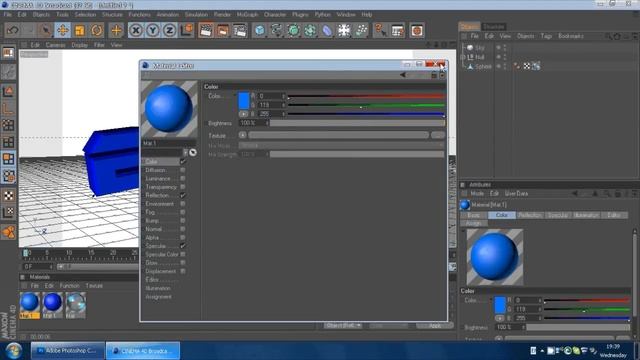This screenshot has height=360, width=640.
Task: Expand the Null object in Object Manager
Action: pyautogui.click(x=463, y=57)
